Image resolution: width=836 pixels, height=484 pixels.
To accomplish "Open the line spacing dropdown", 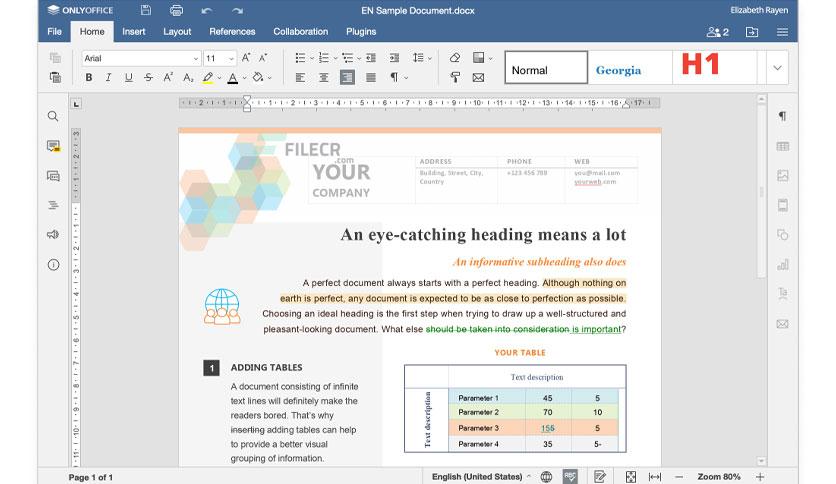I will (x=429, y=58).
